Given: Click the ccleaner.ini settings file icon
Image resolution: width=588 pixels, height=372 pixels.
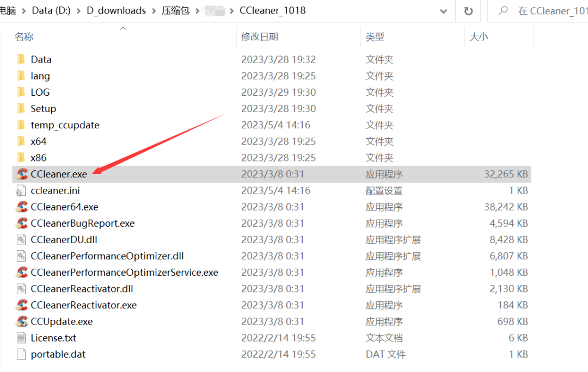Looking at the screenshot, I should (21, 191).
